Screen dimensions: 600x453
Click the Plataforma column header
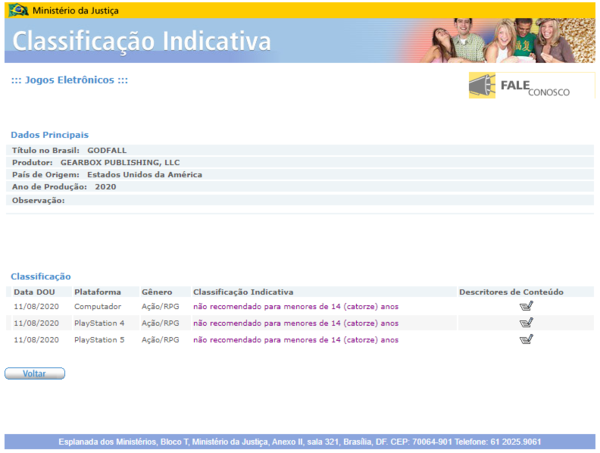coord(97,292)
